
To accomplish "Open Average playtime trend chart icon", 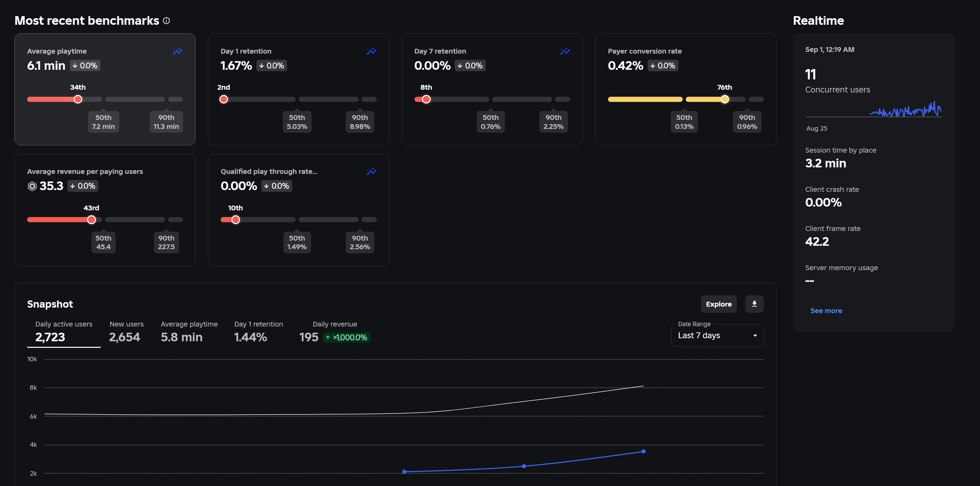I will [x=178, y=51].
